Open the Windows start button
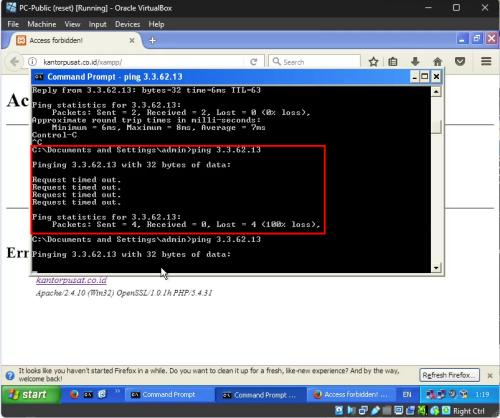Screen dimensions: 500x418 pos(31,395)
